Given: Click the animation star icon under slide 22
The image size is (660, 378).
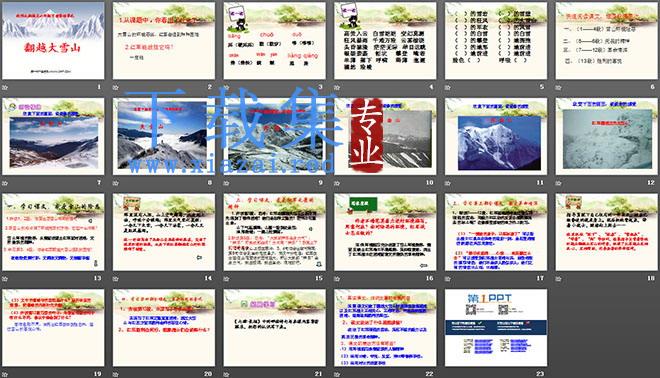Looking at the screenshot, I should (337, 374).
